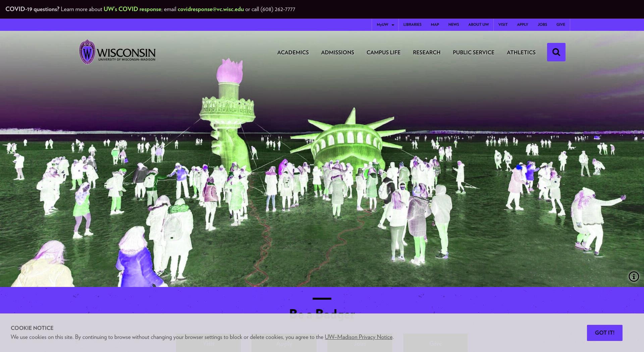
Task: Open the Athletics menu
Action: [521, 52]
